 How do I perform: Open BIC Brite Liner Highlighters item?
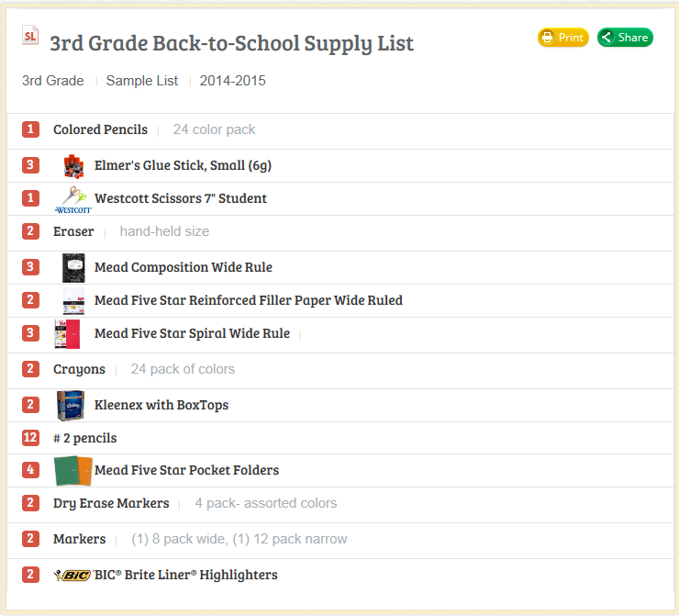(x=185, y=575)
